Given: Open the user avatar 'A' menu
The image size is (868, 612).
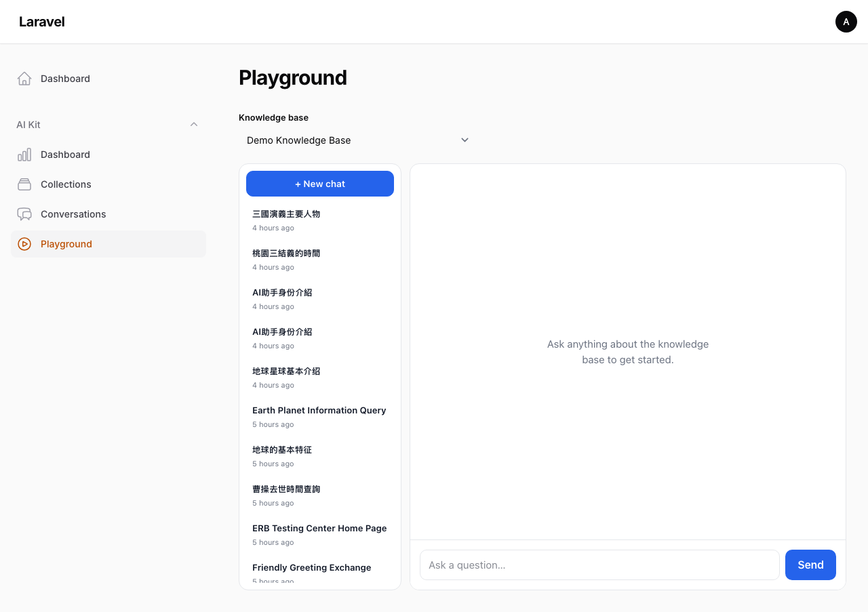Looking at the screenshot, I should click(846, 22).
